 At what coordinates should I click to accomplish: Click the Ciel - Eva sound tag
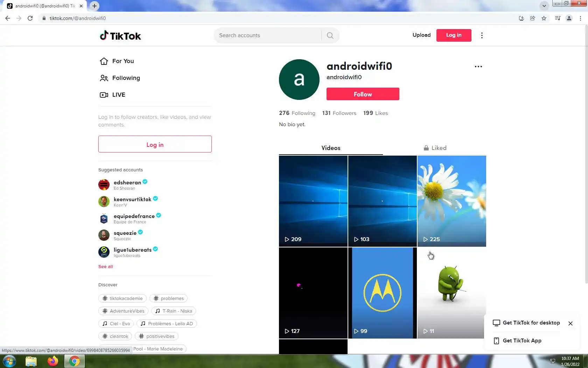point(116,323)
